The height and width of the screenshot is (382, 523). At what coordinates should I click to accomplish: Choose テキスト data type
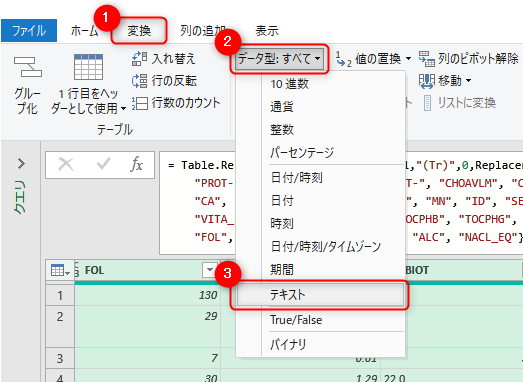[x=320, y=295]
